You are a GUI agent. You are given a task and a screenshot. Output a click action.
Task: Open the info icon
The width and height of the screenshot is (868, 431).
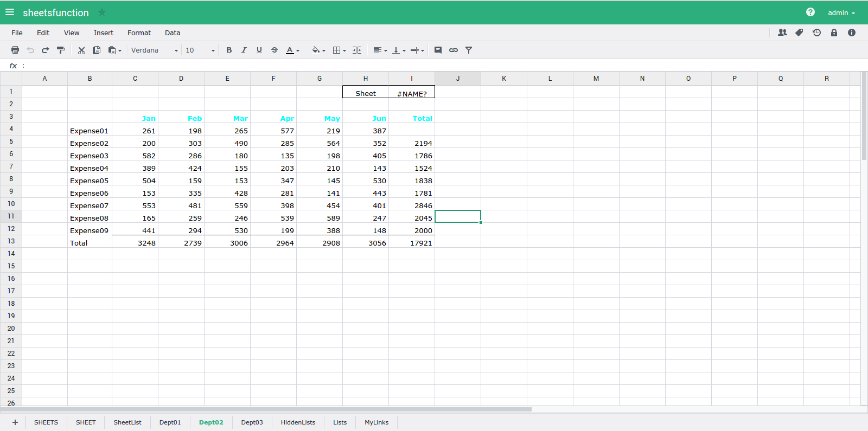pos(852,33)
